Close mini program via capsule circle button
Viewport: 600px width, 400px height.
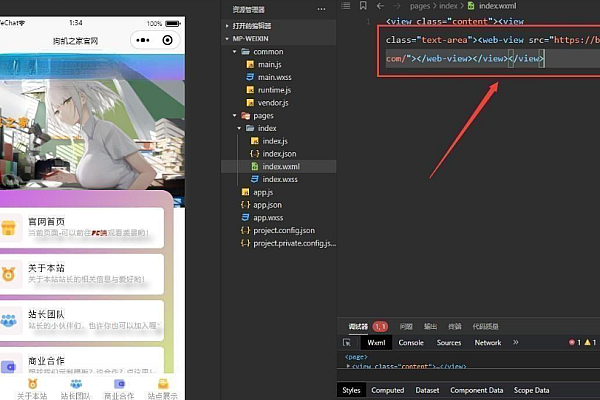167,40
